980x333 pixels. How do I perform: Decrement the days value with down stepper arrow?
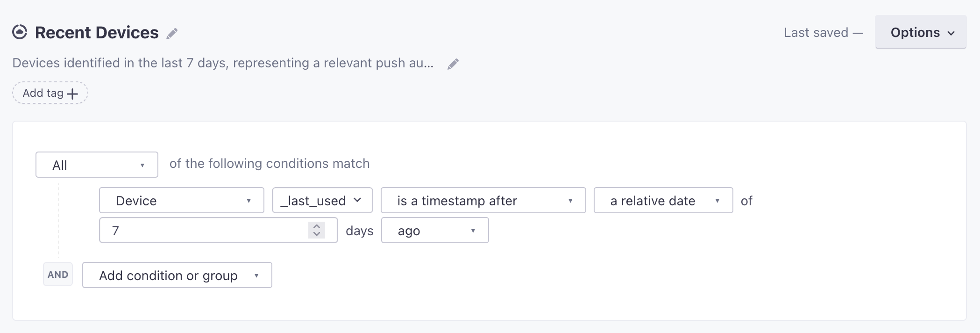(317, 234)
